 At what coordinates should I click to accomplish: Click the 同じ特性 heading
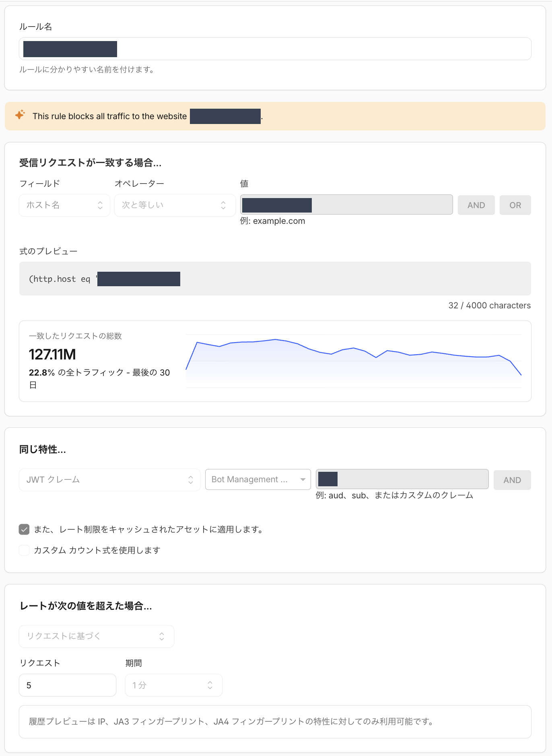coord(43,449)
